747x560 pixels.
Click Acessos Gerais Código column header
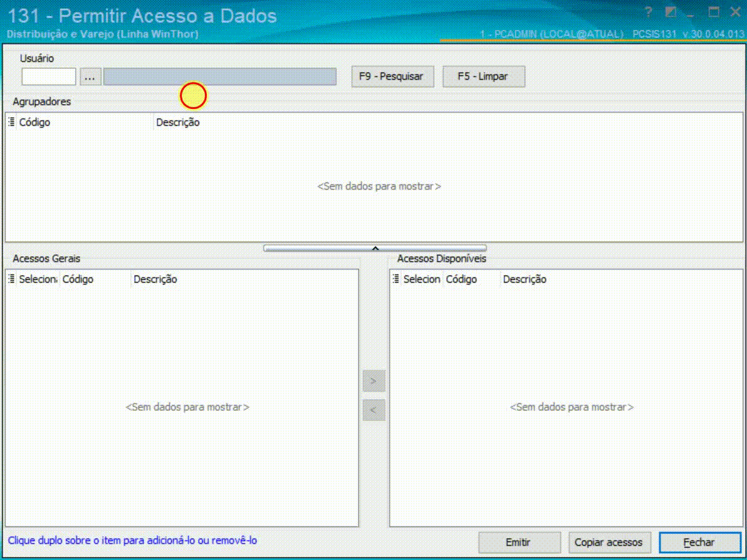pos(95,279)
